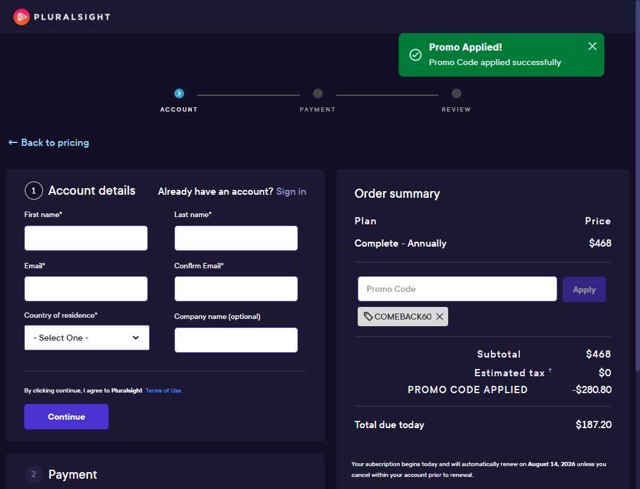Focus the First name field
This screenshot has width=640, height=489.
86,238
